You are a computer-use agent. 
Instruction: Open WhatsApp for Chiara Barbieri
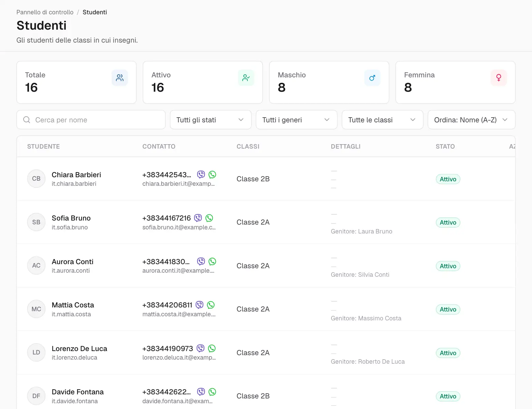click(212, 175)
